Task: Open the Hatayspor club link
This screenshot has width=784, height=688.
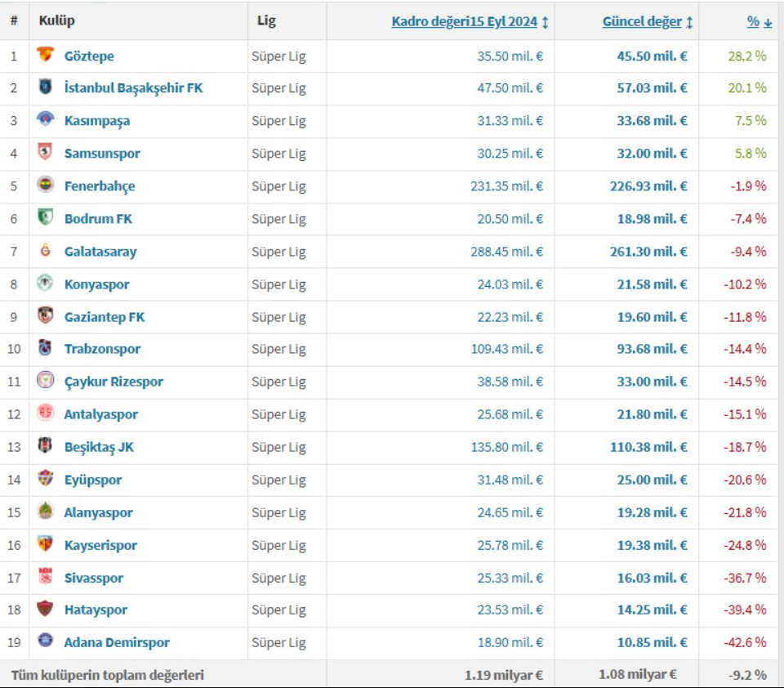Action: (x=96, y=610)
